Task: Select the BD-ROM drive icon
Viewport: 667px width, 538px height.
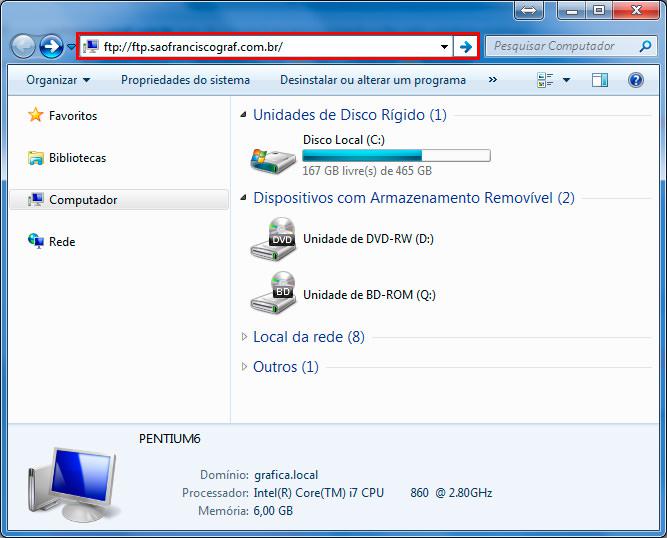Action: 273,293
